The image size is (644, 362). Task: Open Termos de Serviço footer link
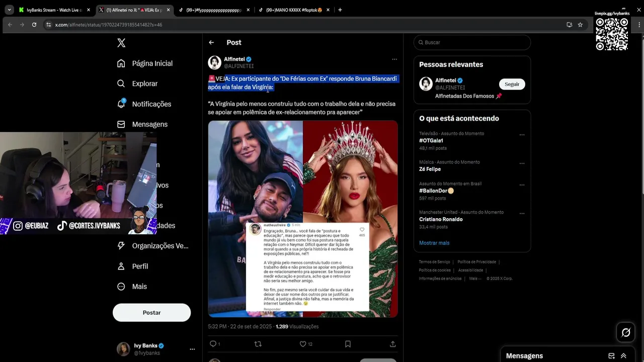[435, 262]
